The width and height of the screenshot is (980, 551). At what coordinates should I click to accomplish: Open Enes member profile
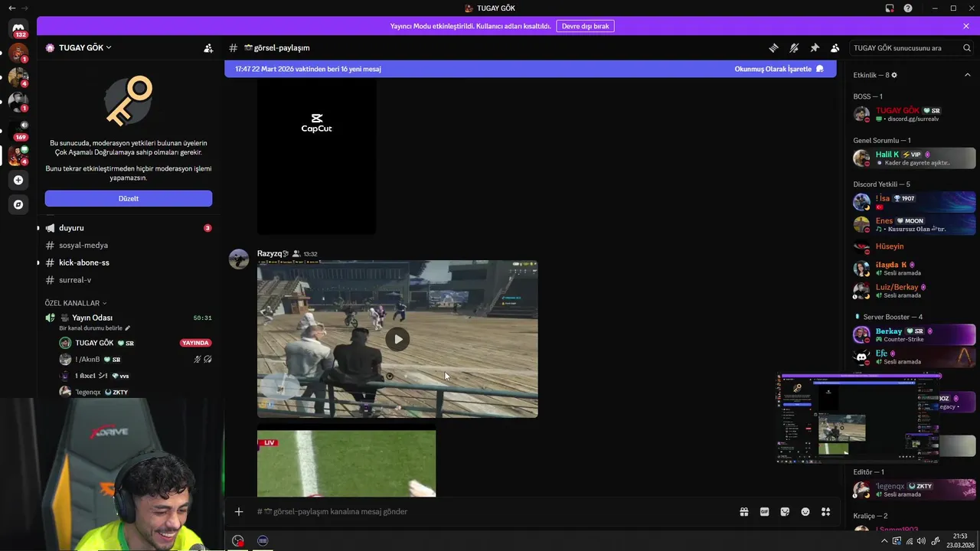(x=913, y=224)
